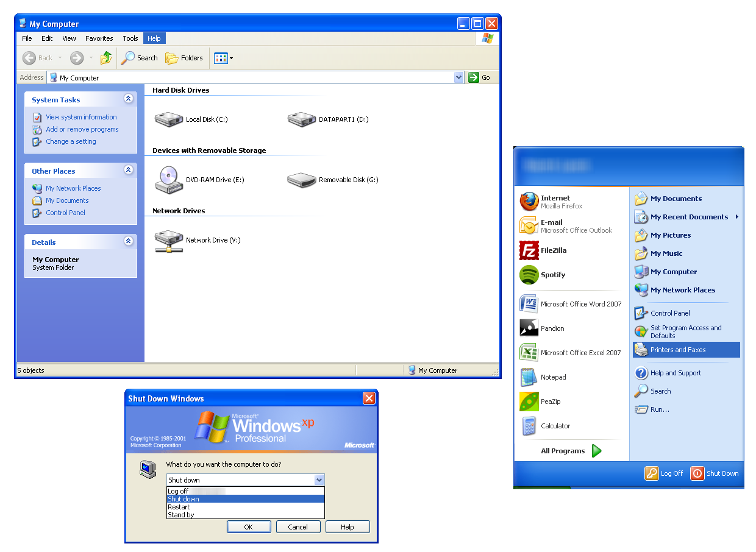Open Network Drive (V:) icon
Image resolution: width=756 pixels, height=552 pixels.
pyautogui.click(x=169, y=241)
